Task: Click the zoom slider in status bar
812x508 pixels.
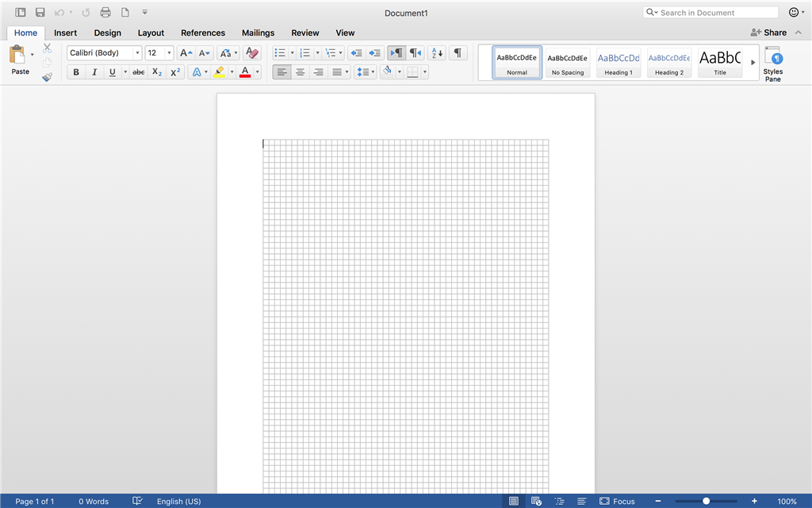Action: pyautogui.click(x=706, y=501)
